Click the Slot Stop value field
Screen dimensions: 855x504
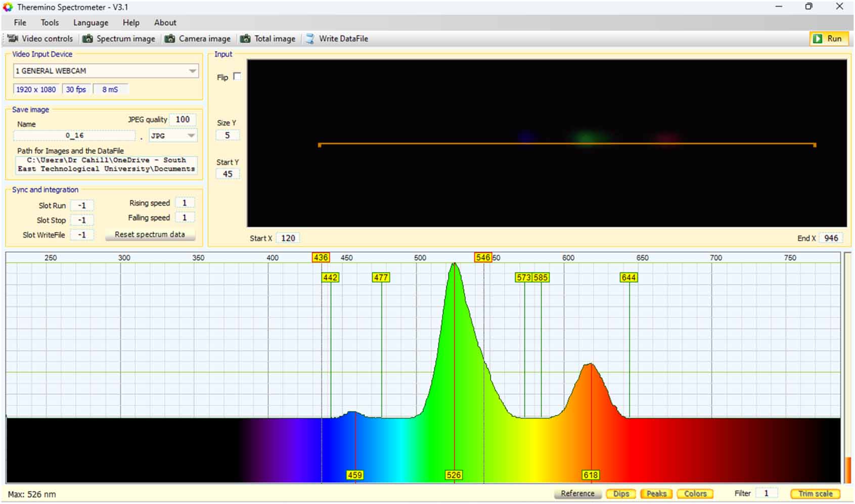pos(82,220)
